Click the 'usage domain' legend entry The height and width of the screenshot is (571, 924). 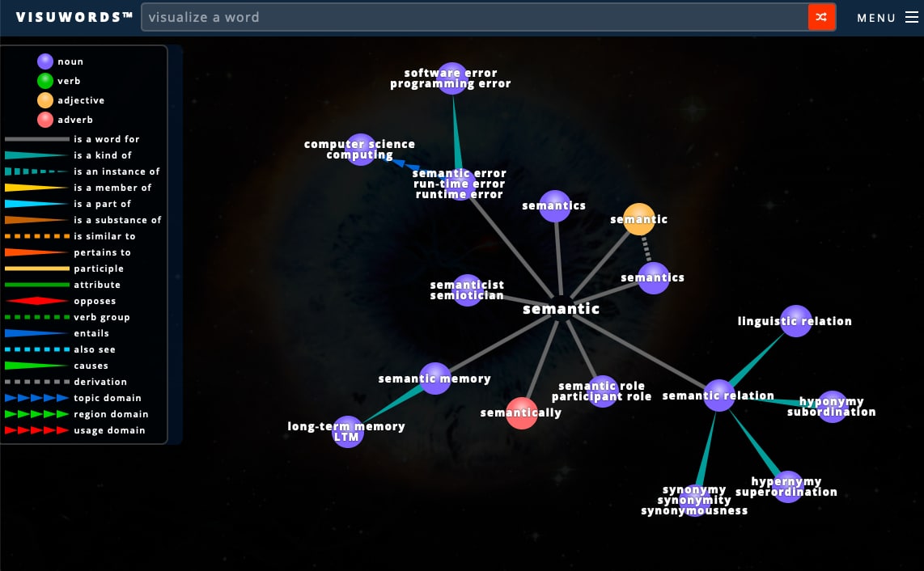coord(74,431)
